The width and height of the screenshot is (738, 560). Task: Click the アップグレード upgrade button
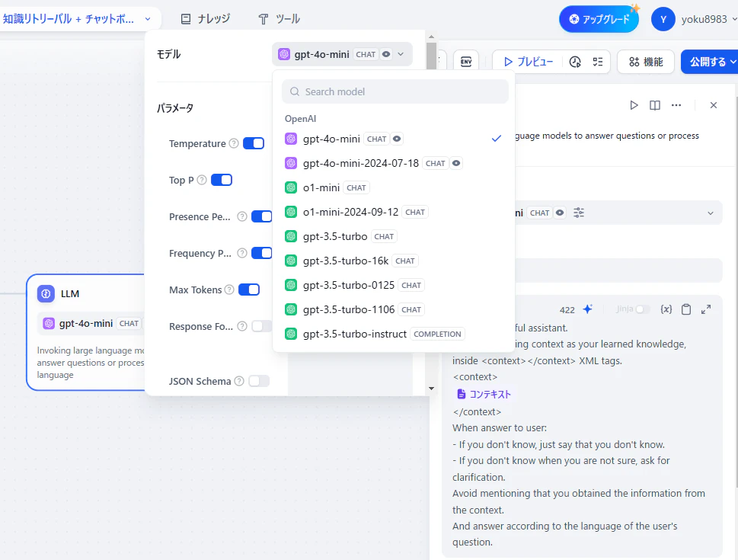pyautogui.click(x=599, y=19)
